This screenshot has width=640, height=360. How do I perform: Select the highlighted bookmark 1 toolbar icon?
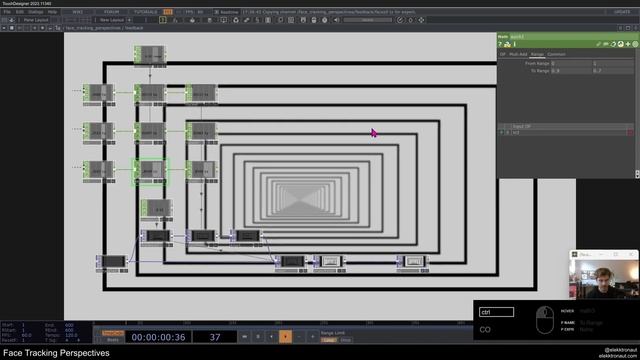[162, 20]
